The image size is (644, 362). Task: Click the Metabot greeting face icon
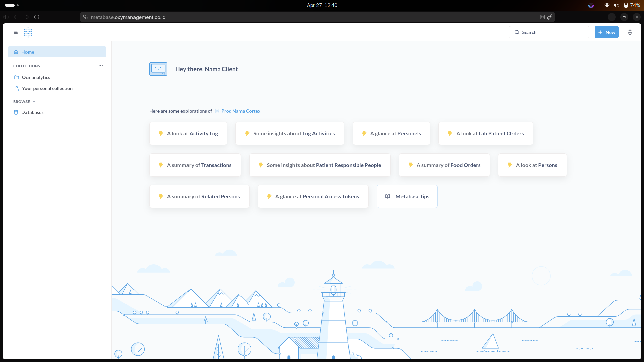coord(158,69)
